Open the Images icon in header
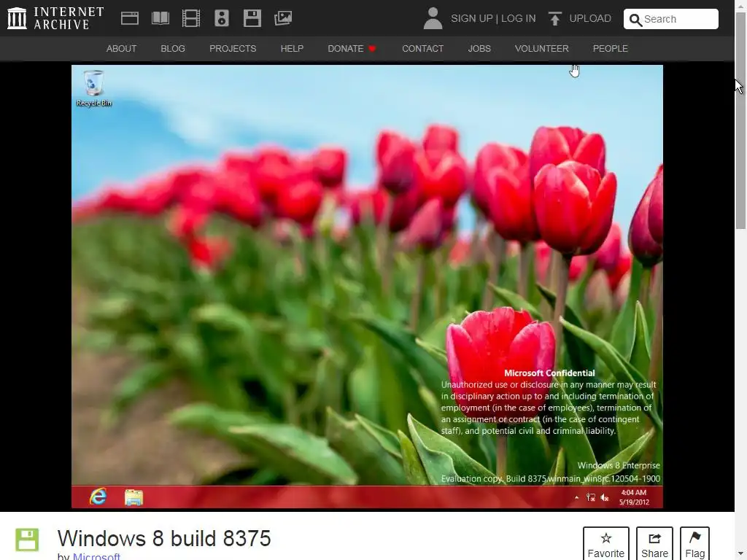The height and width of the screenshot is (560, 747). coord(283,18)
